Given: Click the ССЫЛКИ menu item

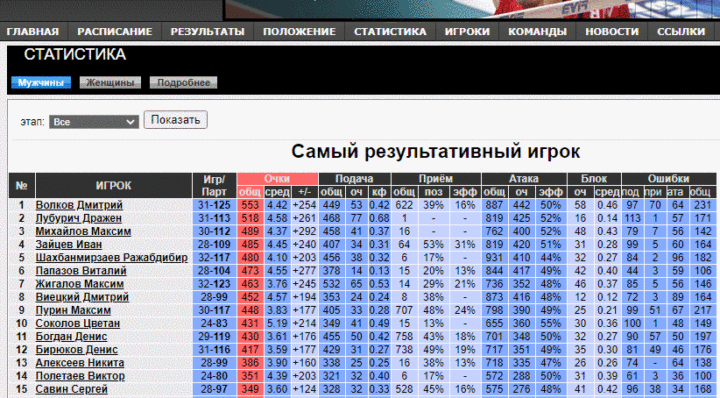Looking at the screenshot, I should click(x=681, y=32).
